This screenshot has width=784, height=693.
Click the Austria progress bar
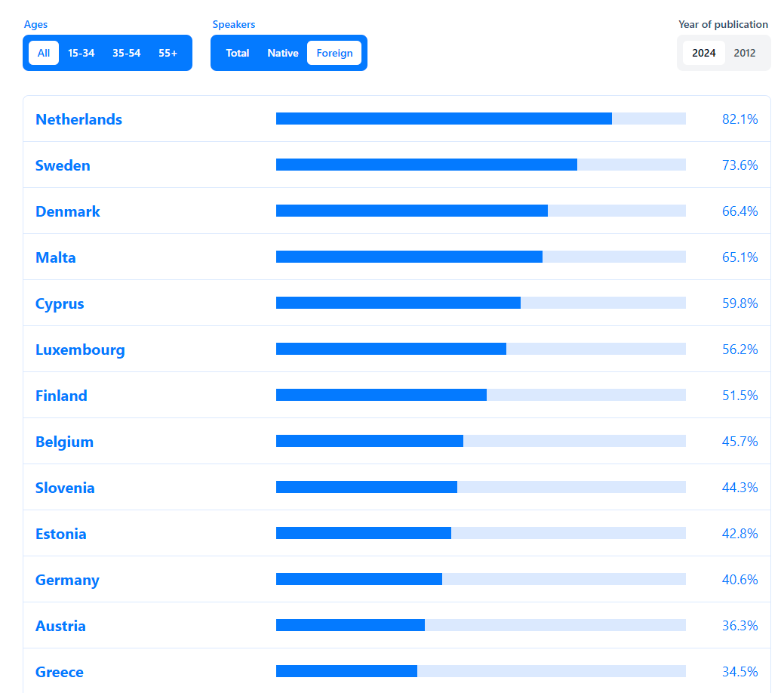481,625
